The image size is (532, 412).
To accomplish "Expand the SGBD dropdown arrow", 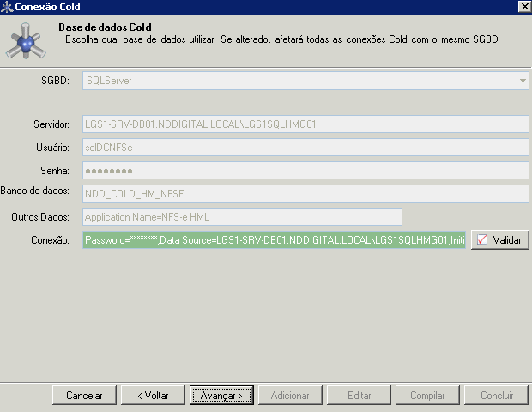I will [522, 81].
